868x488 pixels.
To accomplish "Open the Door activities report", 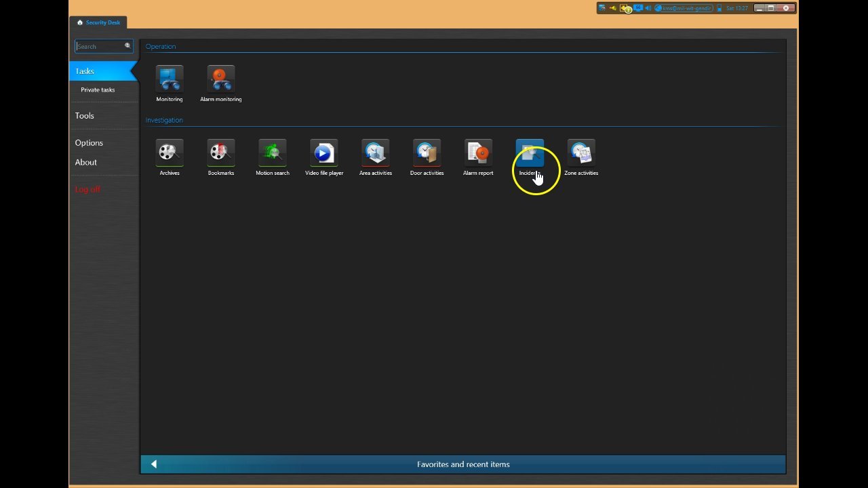I will 427,158.
